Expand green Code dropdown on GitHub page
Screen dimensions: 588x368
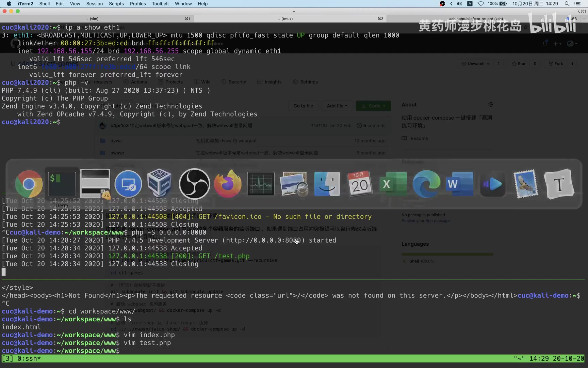373,106
